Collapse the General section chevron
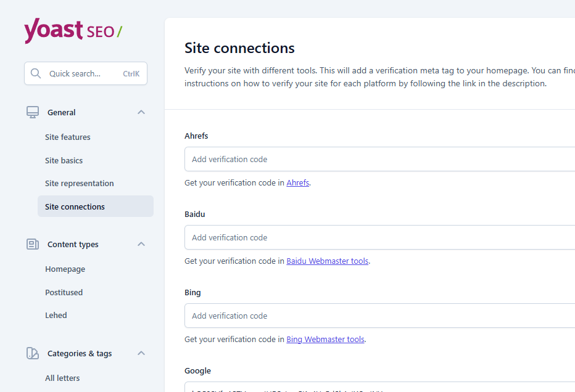The image size is (575, 392). coord(141,112)
